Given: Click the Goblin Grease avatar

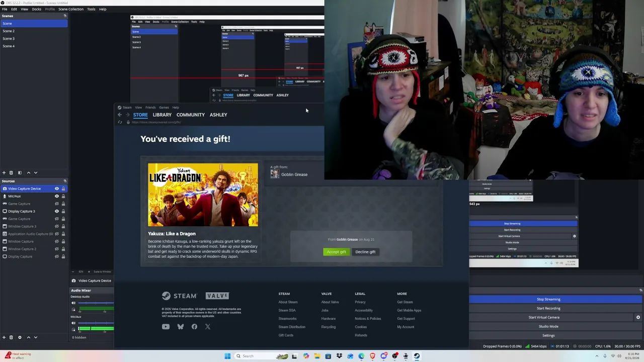Looking at the screenshot, I should coord(275,174).
